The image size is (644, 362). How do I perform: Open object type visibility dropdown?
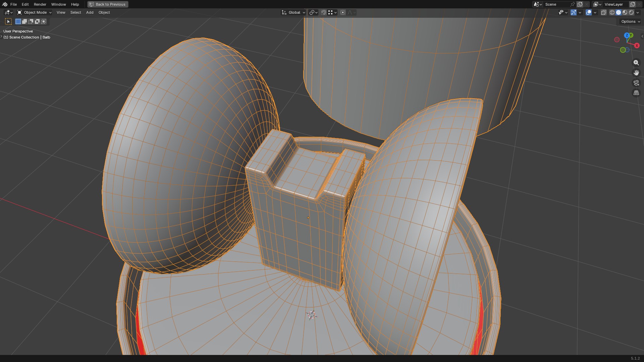pos(563,12)
